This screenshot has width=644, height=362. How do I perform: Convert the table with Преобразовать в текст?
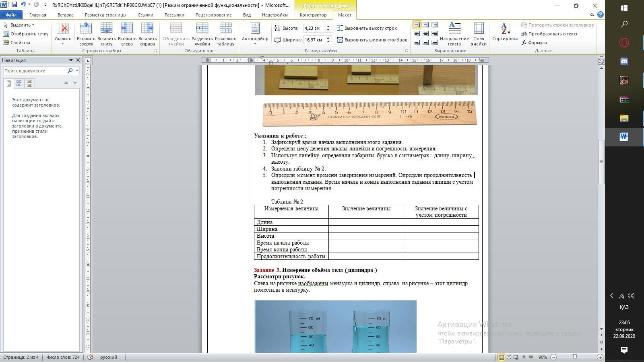pos(549,34)
